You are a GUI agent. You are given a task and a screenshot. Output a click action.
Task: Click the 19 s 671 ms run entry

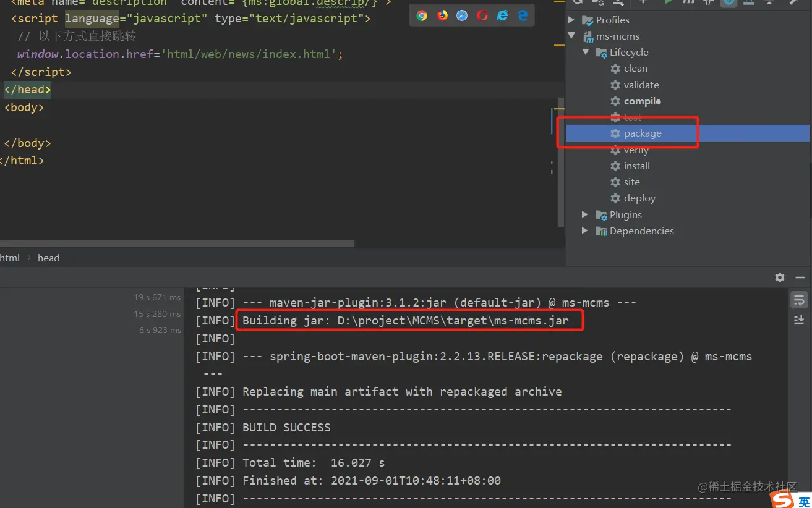click(x=157, y=297)
